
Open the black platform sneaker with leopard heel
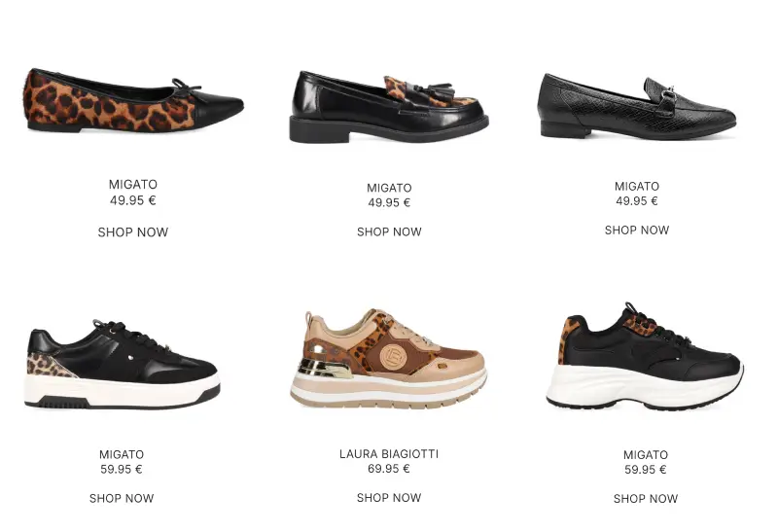tap(123, 365)
